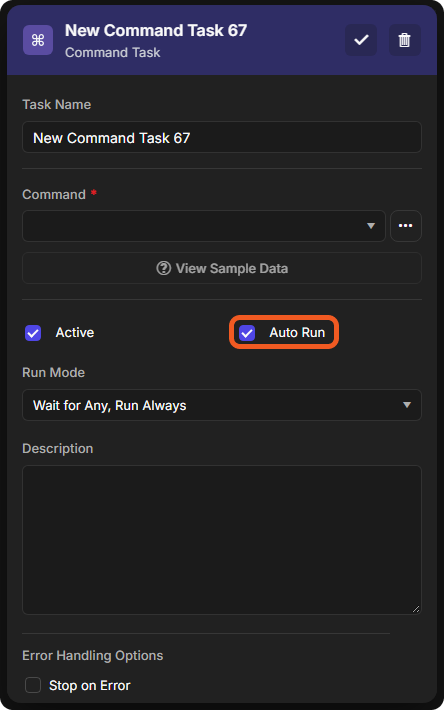Click the 'Auto Run' label text
The height and width of the screenshot is (710, 444).
(297, 332)
